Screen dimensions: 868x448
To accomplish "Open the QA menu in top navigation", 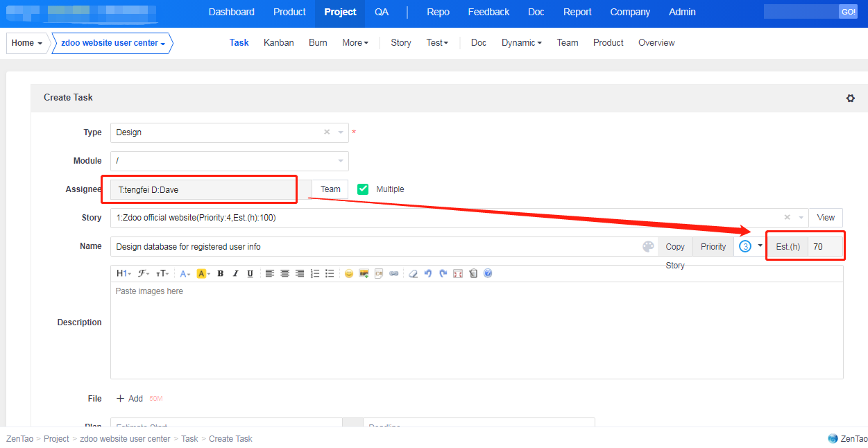I will [382, 12].
